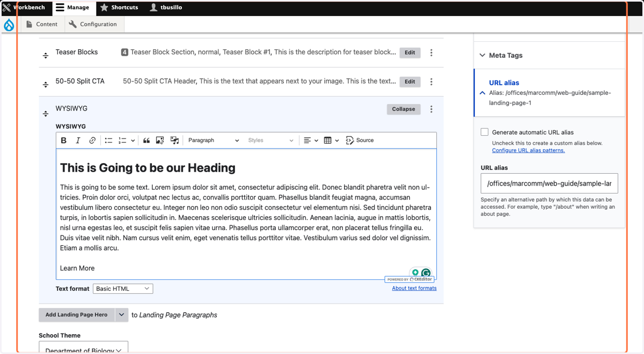Screen dimensions: 644x354
Task: Open more actions for Teaser Blocks
Action: coord(431,53)
